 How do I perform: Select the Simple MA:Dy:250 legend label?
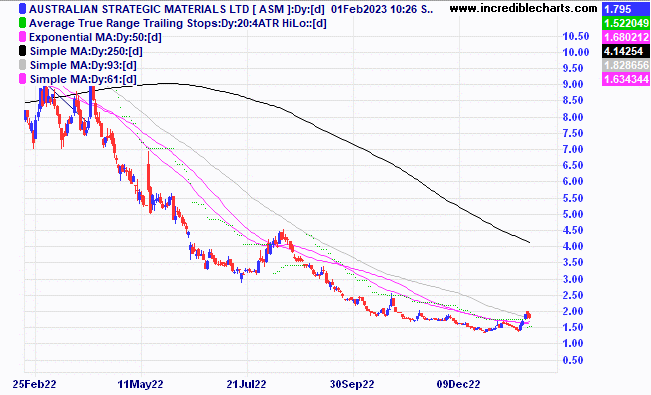tap(86, 52)
